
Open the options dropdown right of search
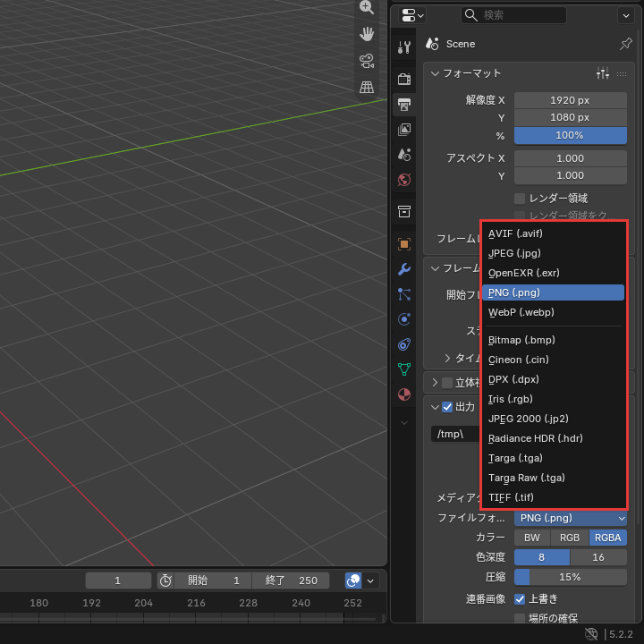626,15
